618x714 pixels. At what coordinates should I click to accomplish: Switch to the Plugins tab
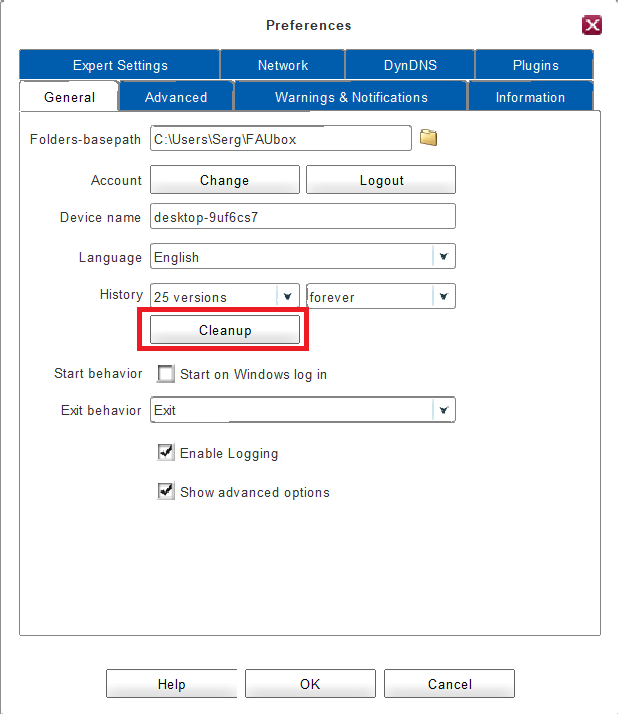point(535,65)
